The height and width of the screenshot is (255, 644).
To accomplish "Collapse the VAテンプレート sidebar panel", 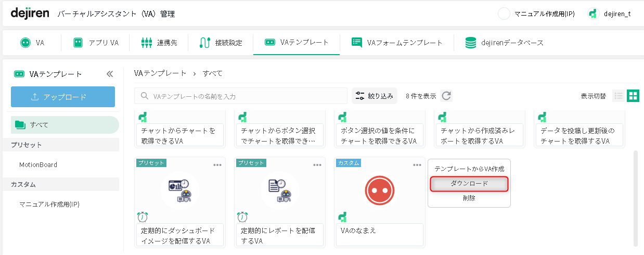I will (x=110, y=74).
